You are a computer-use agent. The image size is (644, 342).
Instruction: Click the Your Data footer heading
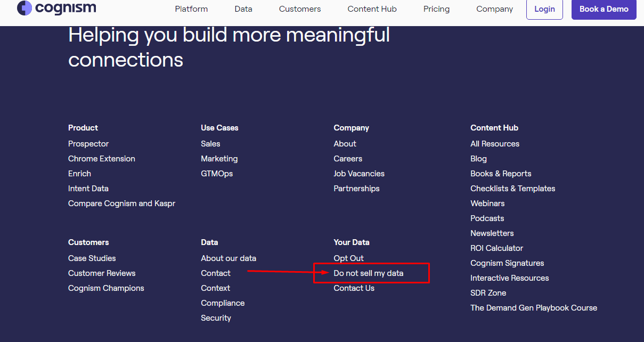coord(352,242)
